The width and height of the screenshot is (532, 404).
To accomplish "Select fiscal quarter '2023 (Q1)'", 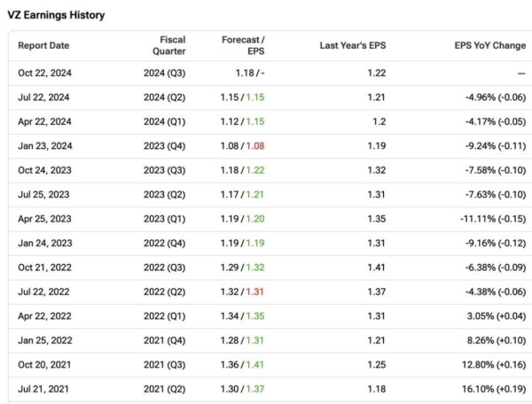I will pos(165,219).
